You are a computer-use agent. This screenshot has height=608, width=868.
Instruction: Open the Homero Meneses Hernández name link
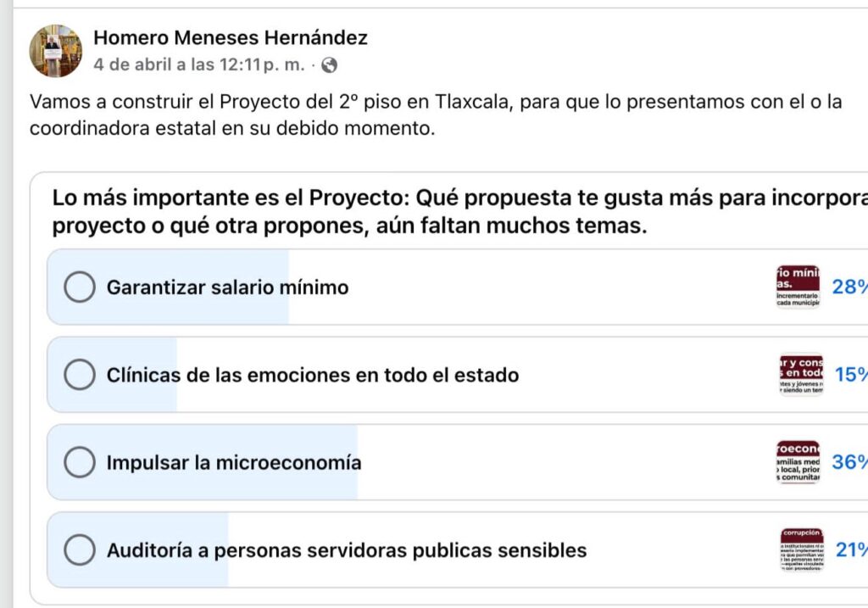click(x=231, y=37)
